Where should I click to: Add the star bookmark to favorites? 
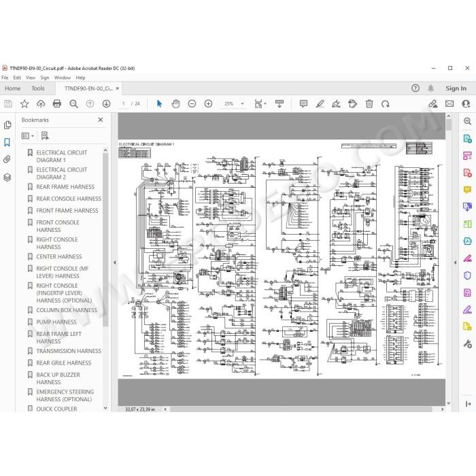coord(24,104)
